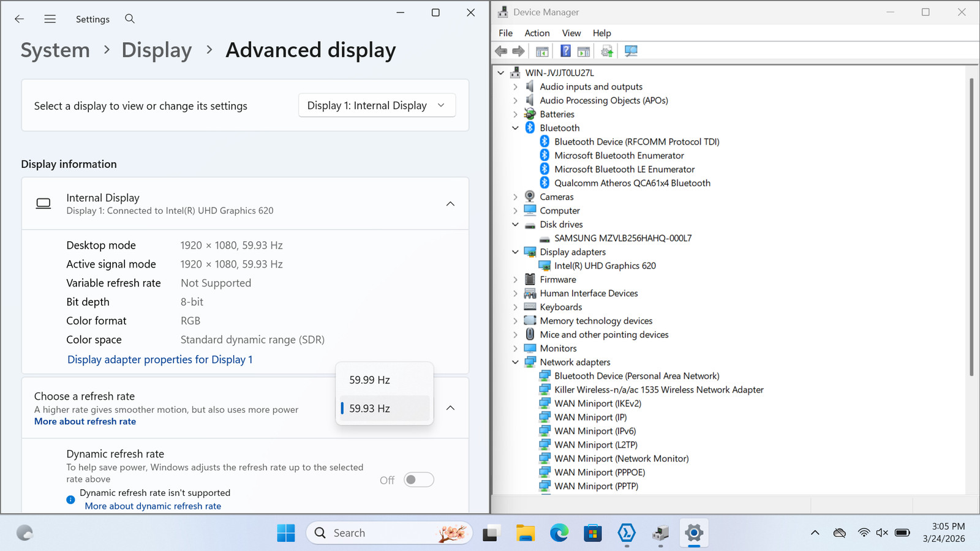Select Killer Wireless-n/a/ac 1535 Wireless Network Adapter
The height and width of the screenshot is (551, 980).
click(x=658, y=390)
